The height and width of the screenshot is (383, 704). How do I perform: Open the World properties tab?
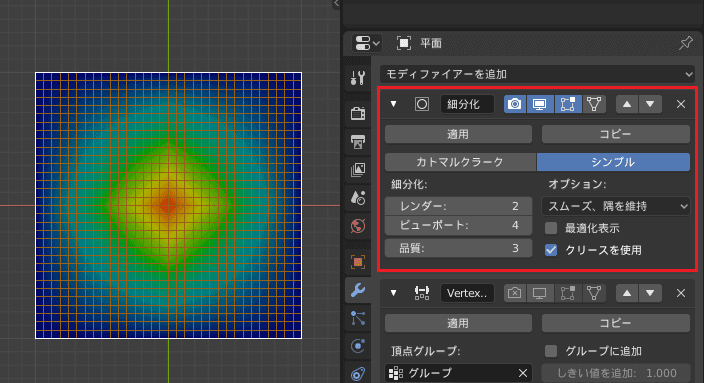tap(358, 226)
